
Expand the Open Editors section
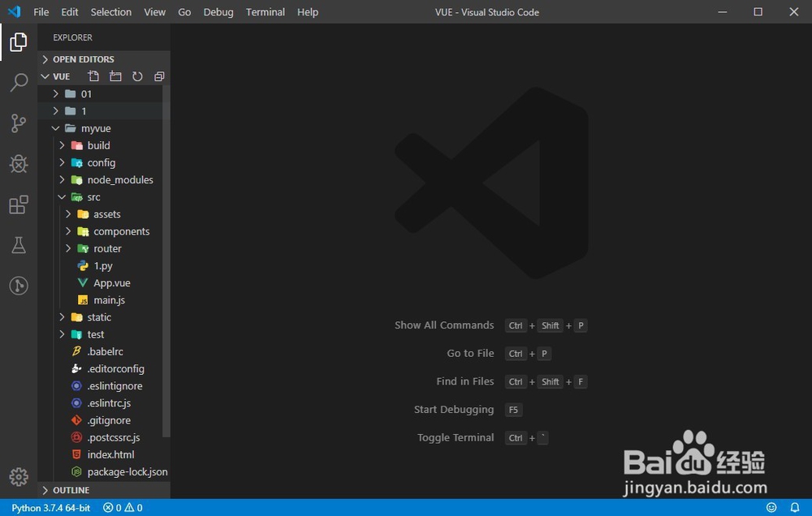point(104,59)
